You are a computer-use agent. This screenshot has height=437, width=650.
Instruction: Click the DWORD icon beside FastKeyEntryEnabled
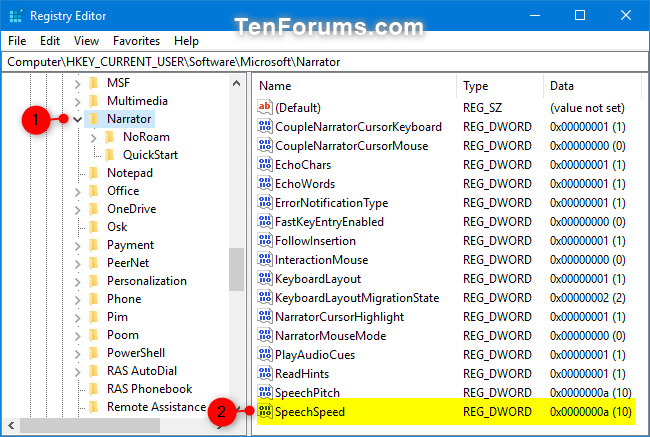[265, 221]
